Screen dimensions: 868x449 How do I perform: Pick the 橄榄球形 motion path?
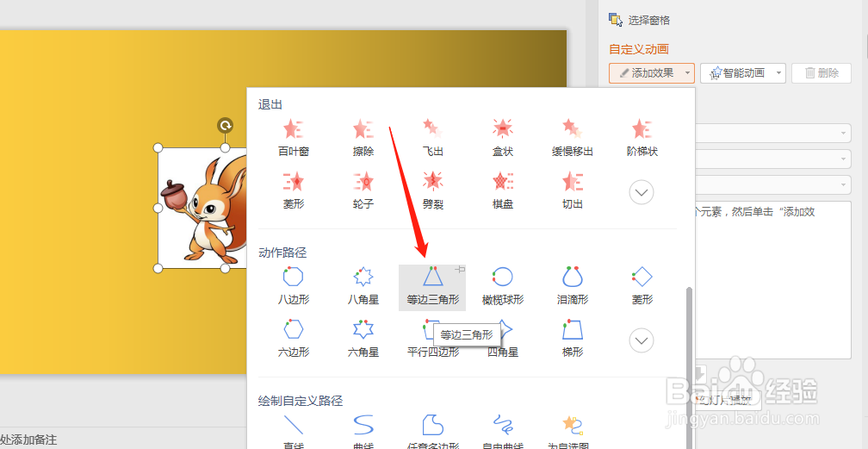coord(503,286)
